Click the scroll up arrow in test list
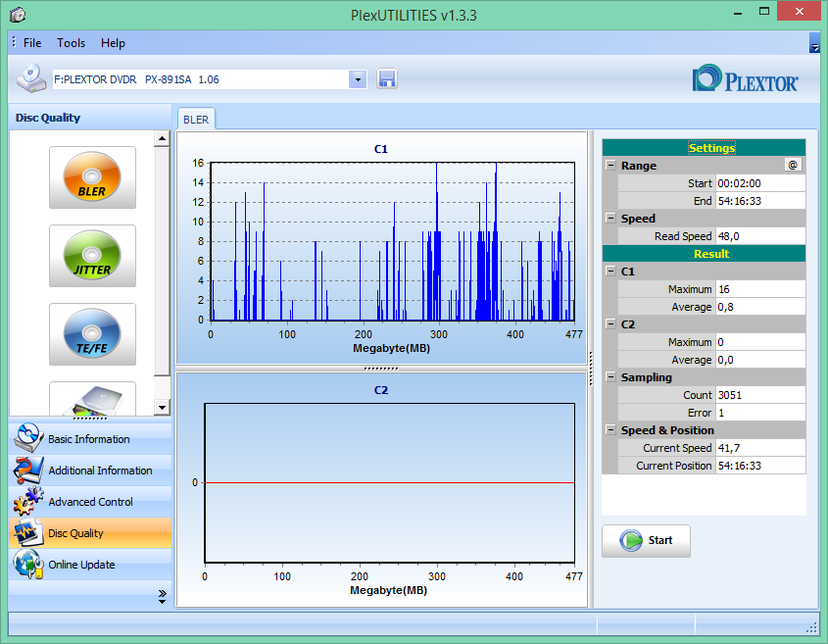Image resolution: width=828 pixels, height=644 pixels. 162,139
